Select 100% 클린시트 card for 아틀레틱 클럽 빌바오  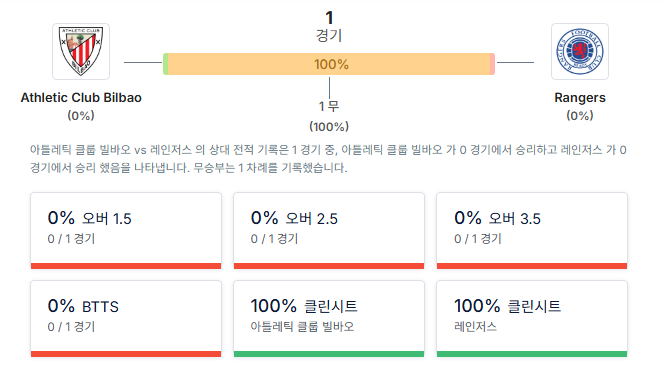(329, 319)
